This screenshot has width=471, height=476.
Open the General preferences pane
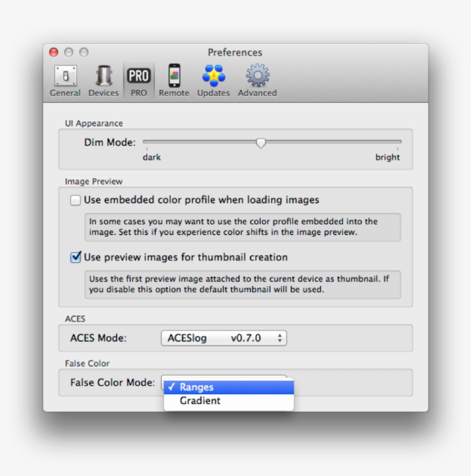click(x=65, y=81)
